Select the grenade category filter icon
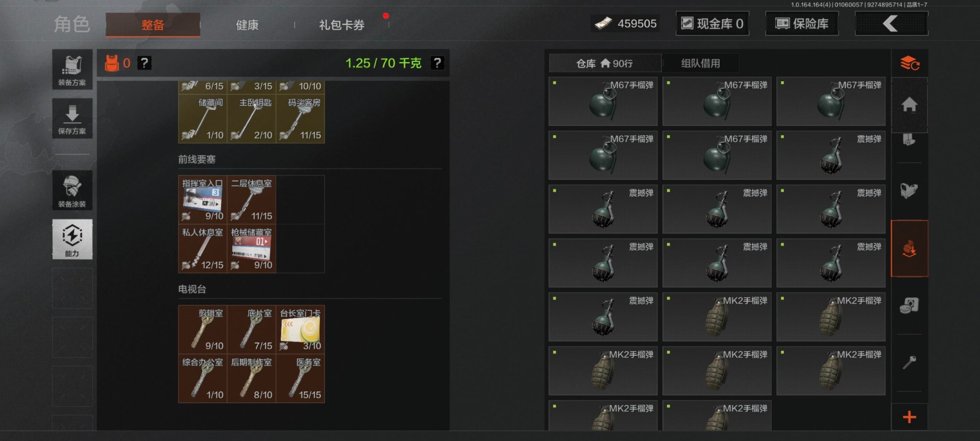 [909, 249]
